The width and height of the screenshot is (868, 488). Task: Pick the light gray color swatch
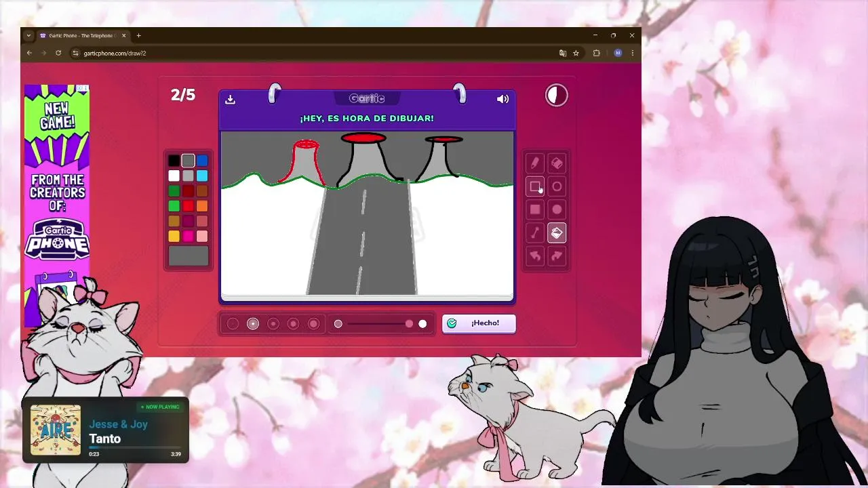click(x=188, y=176)
